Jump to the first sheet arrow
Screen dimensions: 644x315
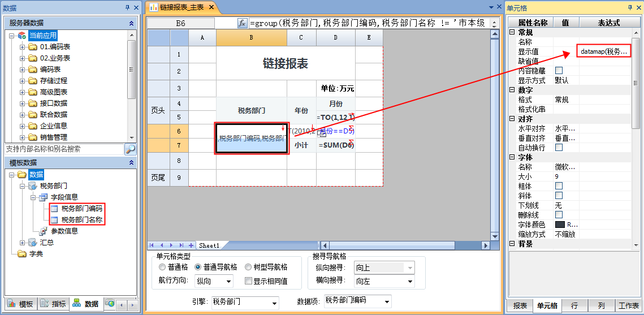tap(152, 245)
